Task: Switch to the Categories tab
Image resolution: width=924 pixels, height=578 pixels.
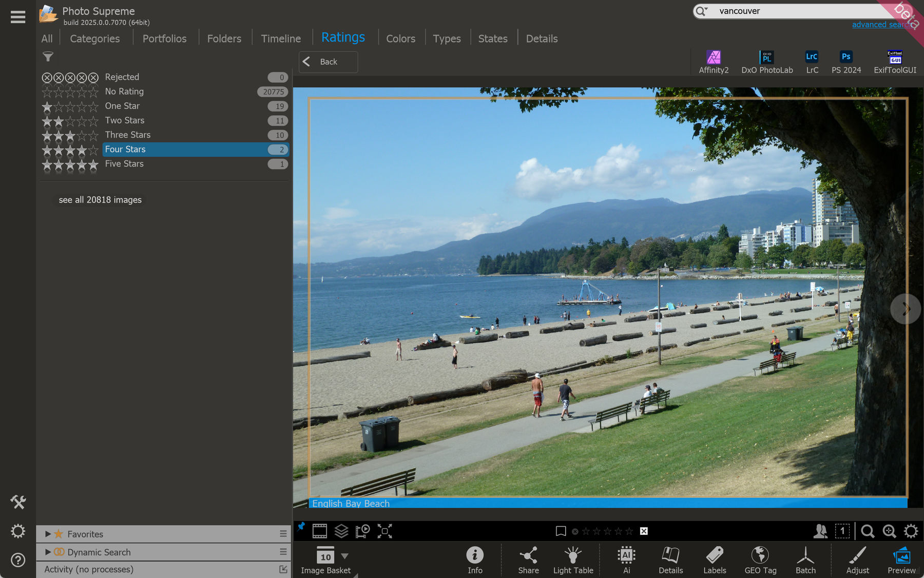Action: [94, 39]
